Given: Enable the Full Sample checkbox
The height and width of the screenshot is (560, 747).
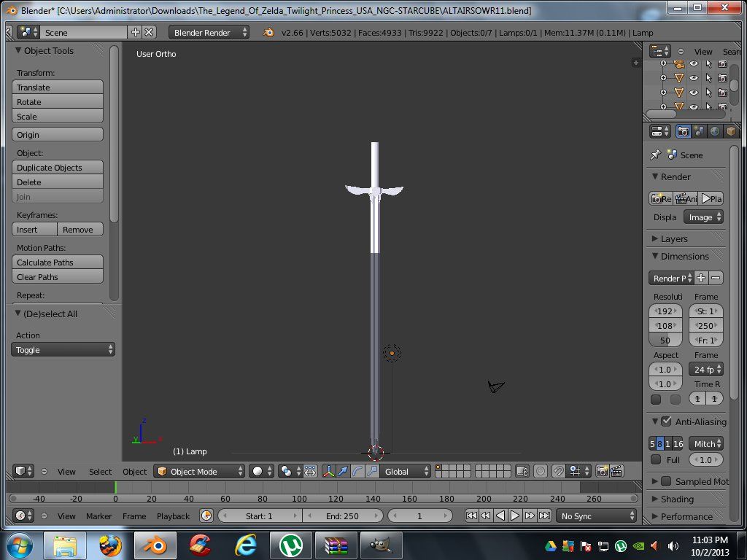Looking at the screenshot, I should [655, 460].
